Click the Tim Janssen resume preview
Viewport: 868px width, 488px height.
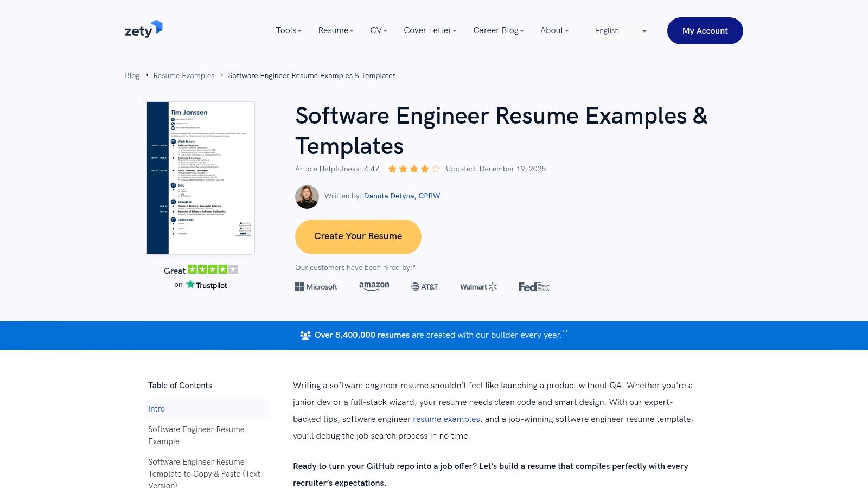click(200, 177)
